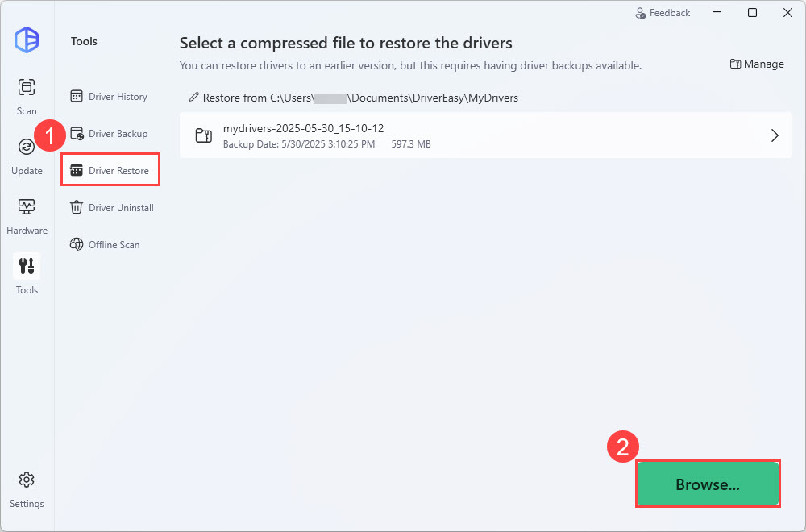This screenshot has height=532, width=806.
Task: Go to Offline Scan tab
Action: tap(106, 245)
